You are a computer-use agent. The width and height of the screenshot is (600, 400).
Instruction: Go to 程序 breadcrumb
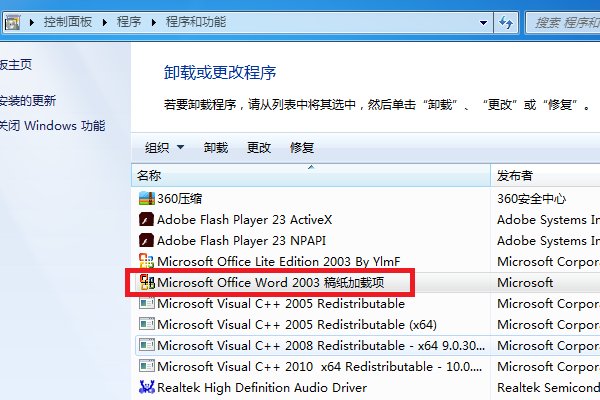click(x=129, y=22)
